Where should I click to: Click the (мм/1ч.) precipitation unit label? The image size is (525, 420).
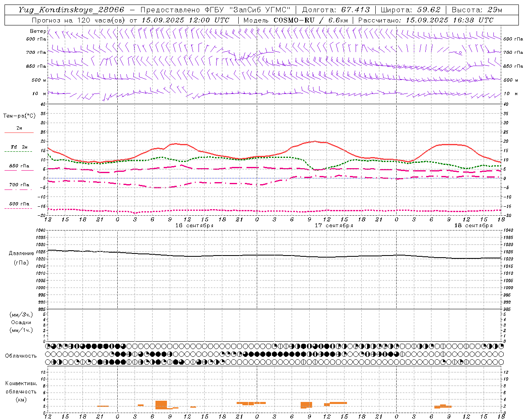coord(21,330)
